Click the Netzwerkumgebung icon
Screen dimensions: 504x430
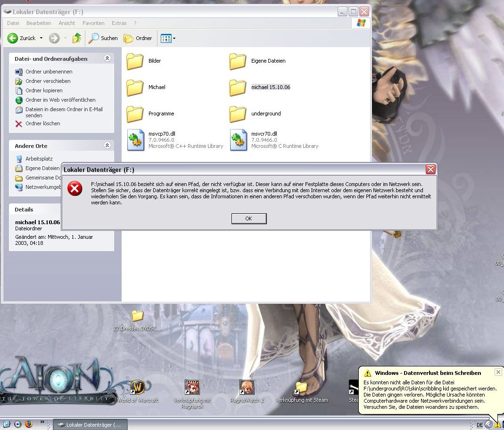19,187
